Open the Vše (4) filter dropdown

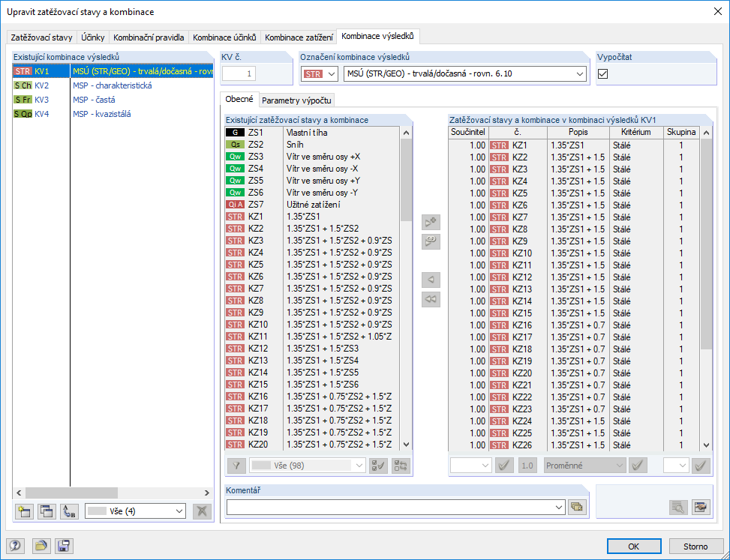click(x=136, y=511)
